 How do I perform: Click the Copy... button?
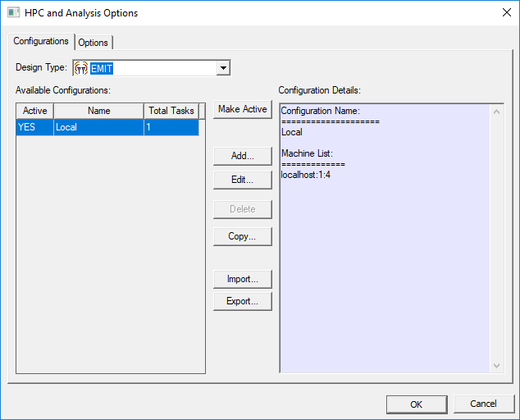point(243,236)
